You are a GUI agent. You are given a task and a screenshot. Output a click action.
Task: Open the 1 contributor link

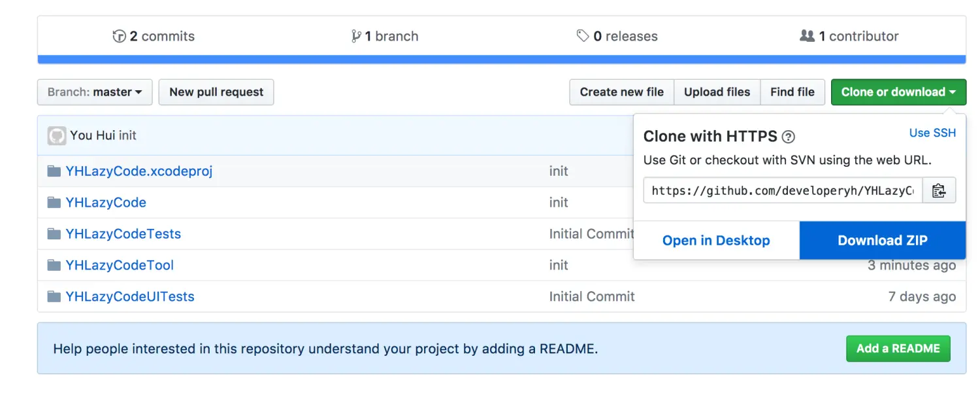tap(849, 37)
